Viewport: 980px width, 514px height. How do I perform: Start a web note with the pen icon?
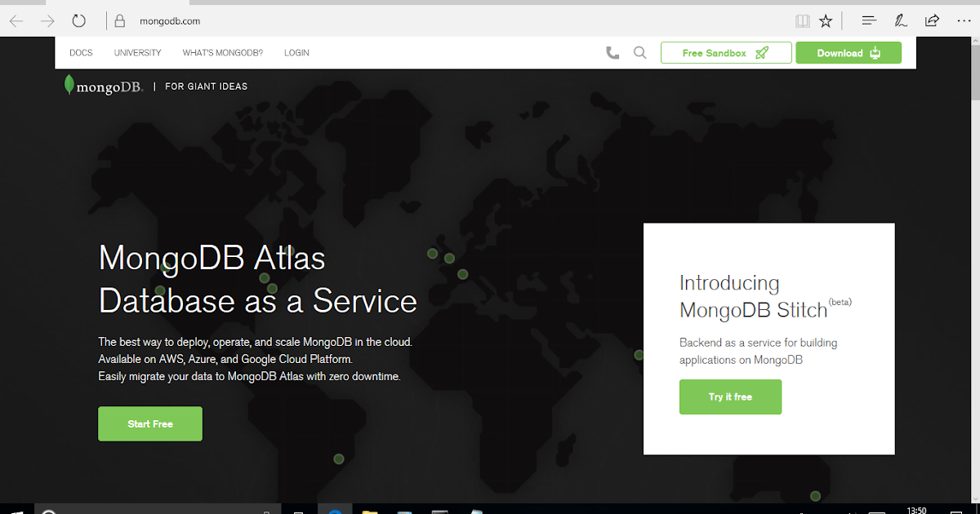click(x=900, y=20)
